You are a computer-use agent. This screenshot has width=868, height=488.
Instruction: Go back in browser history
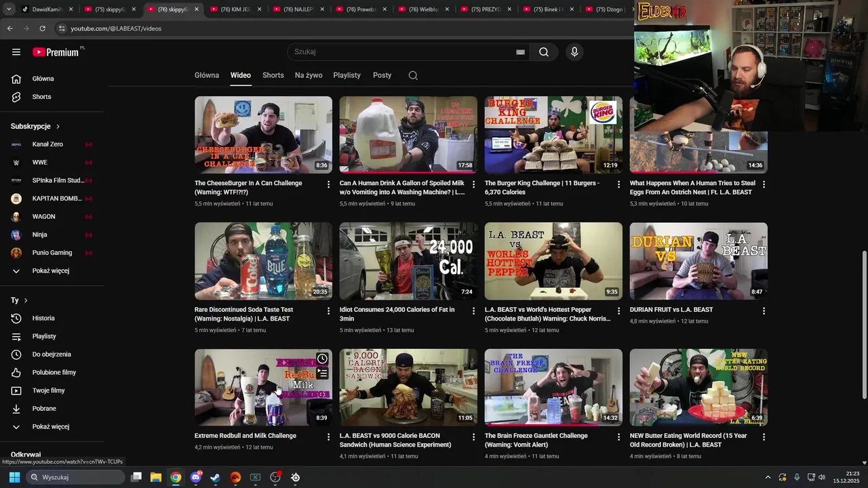tap(9, 28)
